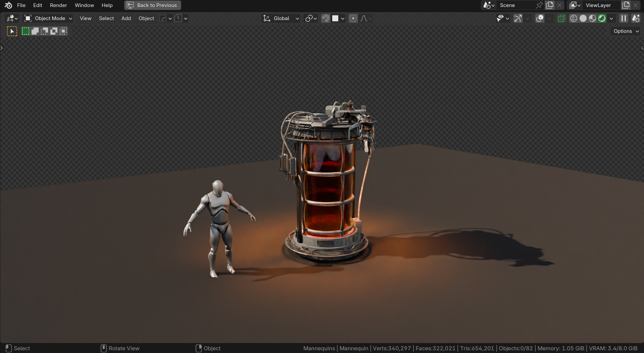Screen dimensions: 644x353
Task: Toggle X-ray mode
Action: point(561,18)
